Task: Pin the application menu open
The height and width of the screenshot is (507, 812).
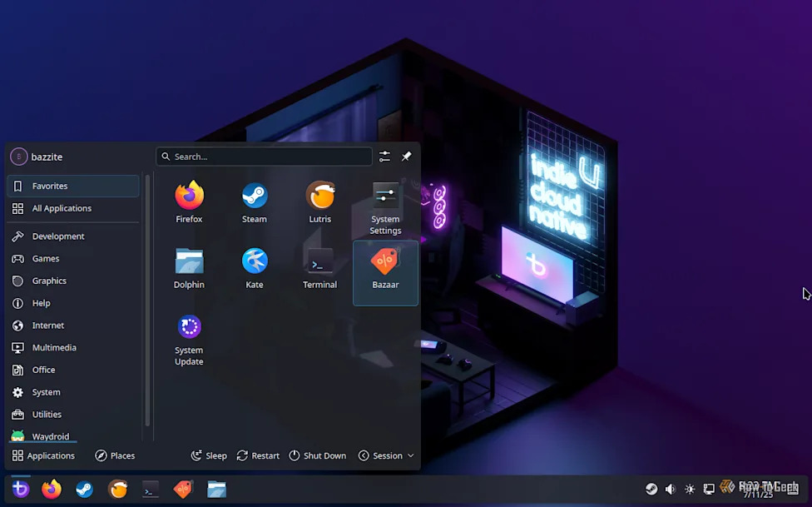Action: click(407, 156)
